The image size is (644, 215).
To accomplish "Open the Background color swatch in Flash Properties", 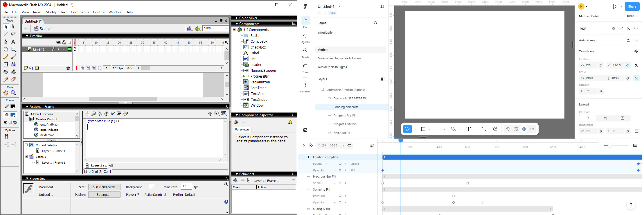I will (152, 186).
